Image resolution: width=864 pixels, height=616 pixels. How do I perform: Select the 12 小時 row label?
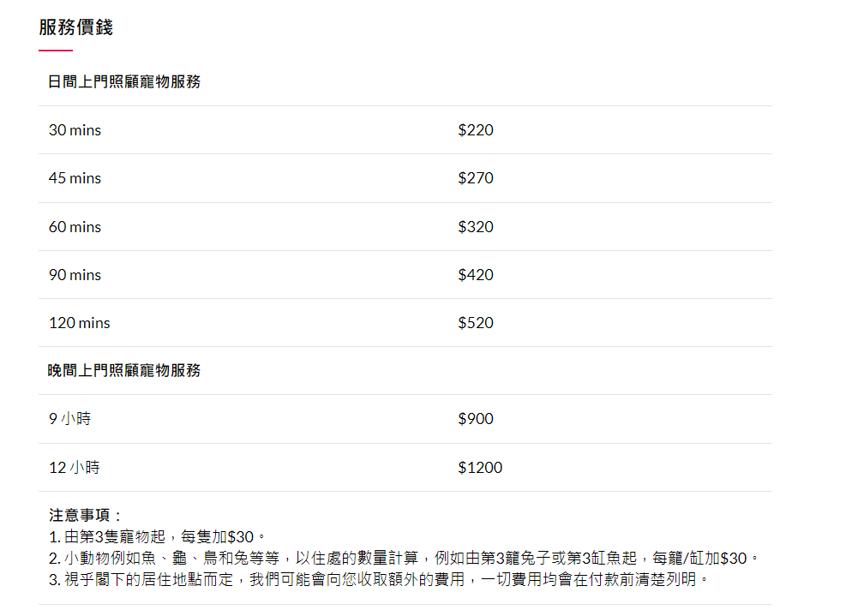(75, 467)
